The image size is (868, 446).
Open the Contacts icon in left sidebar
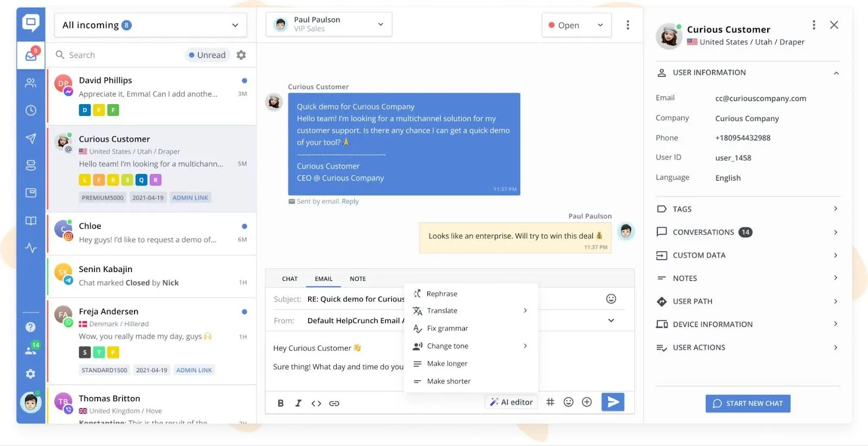tap(31, 83)
